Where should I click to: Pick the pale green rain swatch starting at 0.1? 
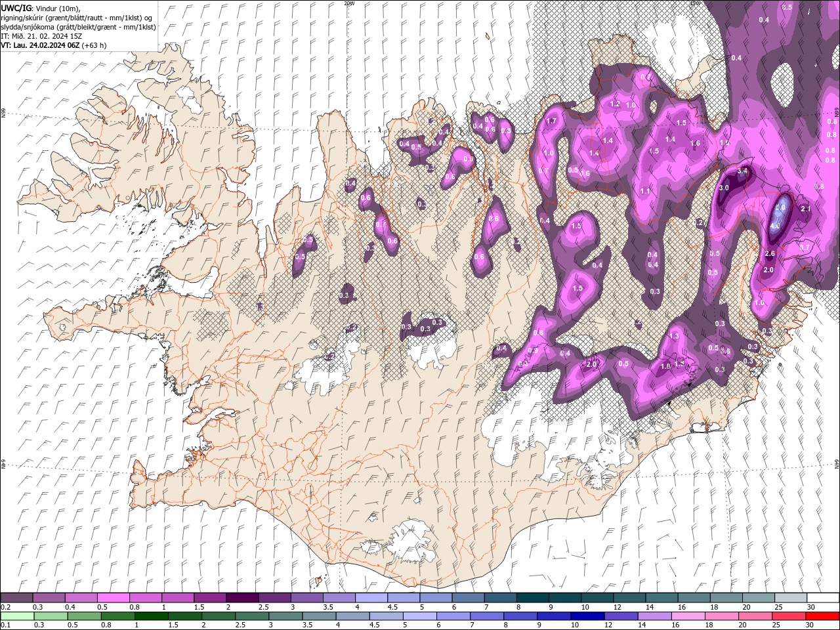coord(16,616)
